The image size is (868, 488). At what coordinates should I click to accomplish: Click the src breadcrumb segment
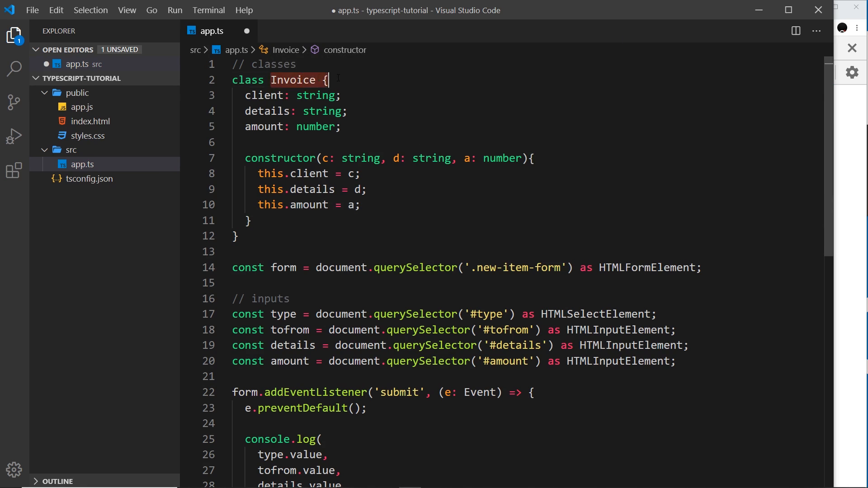195,50
